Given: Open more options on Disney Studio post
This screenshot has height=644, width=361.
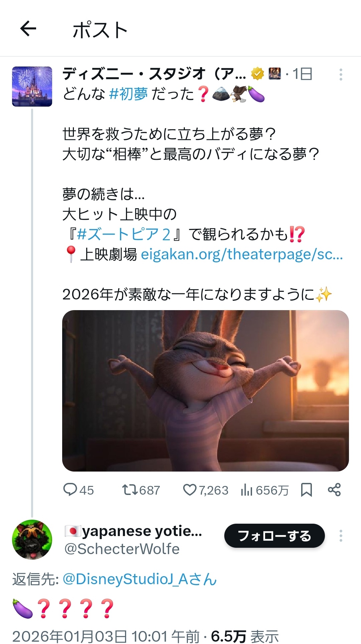Looking at the screenshot, I should [341, 75].
